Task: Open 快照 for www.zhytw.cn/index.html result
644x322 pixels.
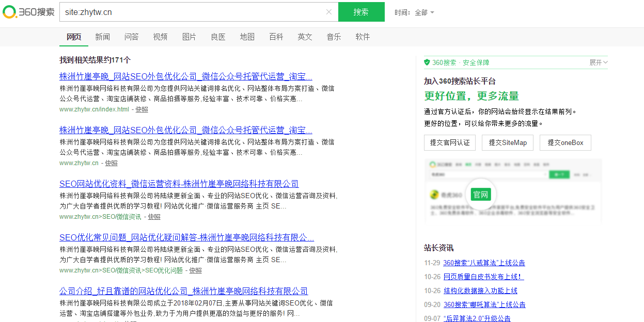Action: [x=142, y=109]
